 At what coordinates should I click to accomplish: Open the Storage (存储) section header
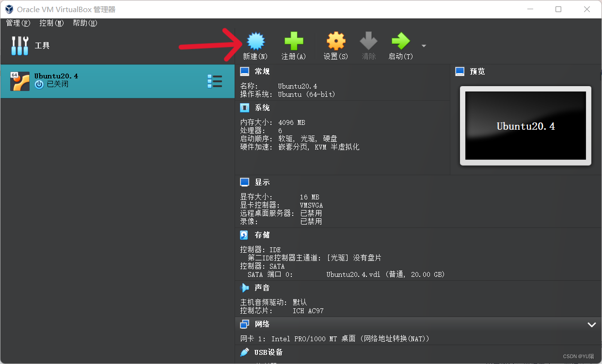tap(262, 235)
